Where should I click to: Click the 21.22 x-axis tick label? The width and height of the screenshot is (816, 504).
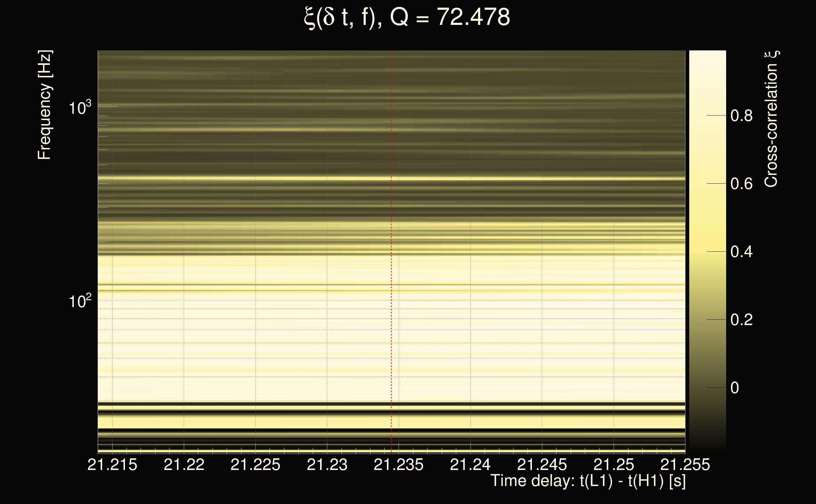pos(184,465)
